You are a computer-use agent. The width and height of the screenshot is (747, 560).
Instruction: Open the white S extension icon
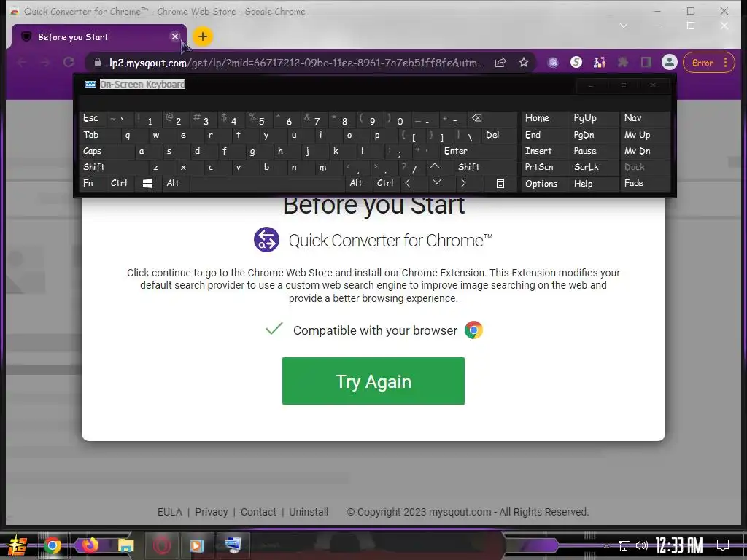pyautogui.click(x=576, y=62)
